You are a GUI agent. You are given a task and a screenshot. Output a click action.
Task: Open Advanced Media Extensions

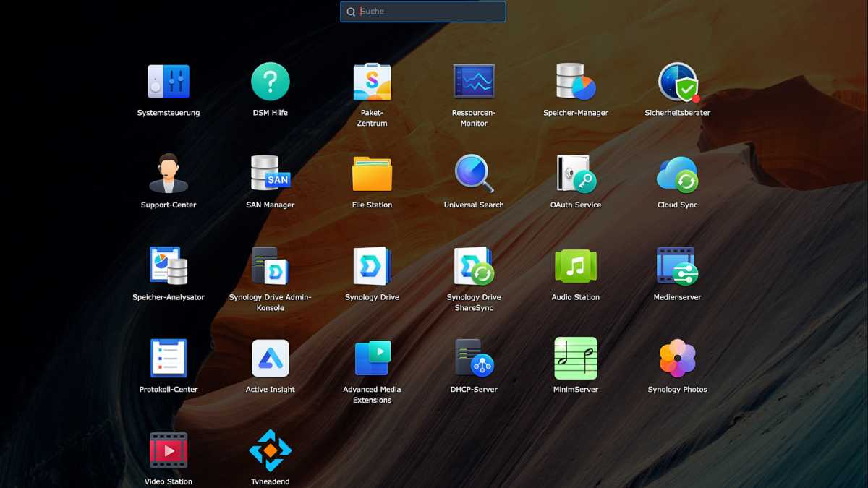point(372,358)
